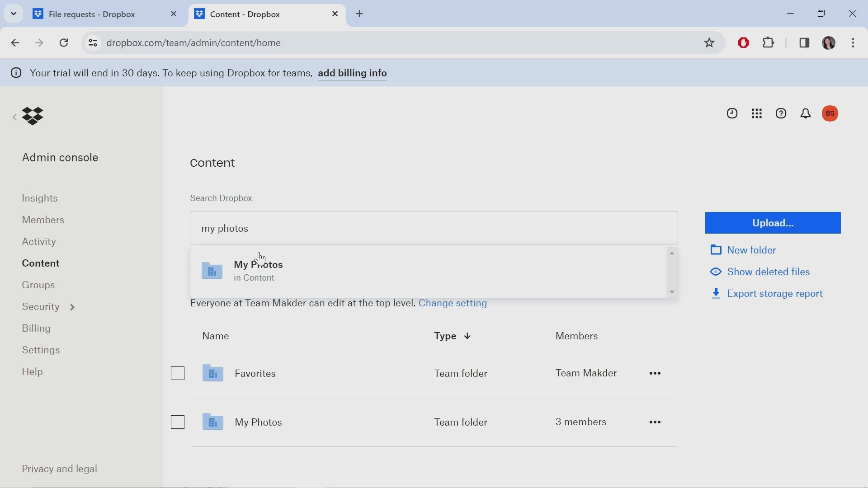
Task: Open Groups in the sidebar
Action: pos(38,285)
